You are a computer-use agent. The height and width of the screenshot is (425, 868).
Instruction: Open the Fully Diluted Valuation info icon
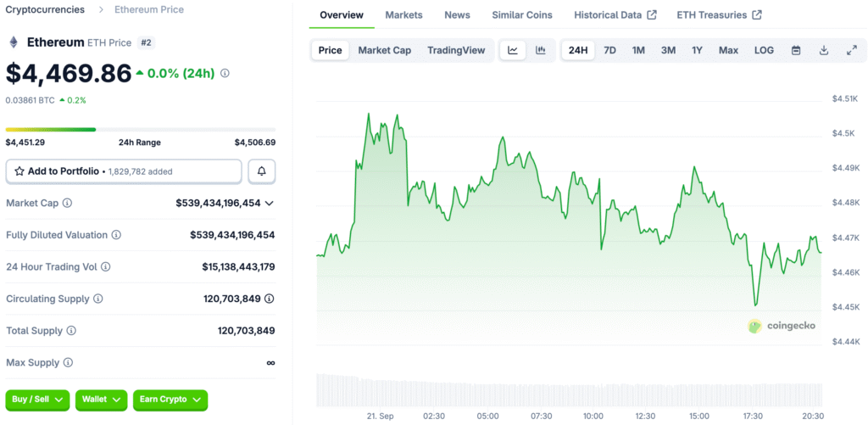(116, 235)
